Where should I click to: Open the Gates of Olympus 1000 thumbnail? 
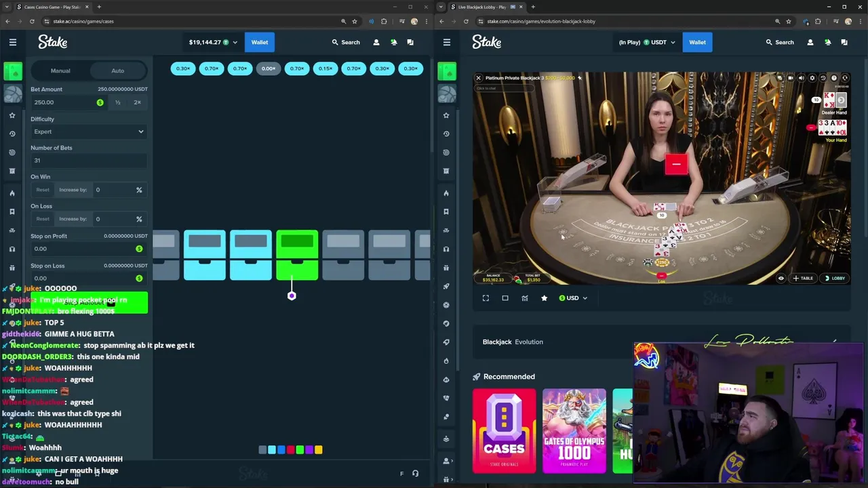click(x=574, y=430)
